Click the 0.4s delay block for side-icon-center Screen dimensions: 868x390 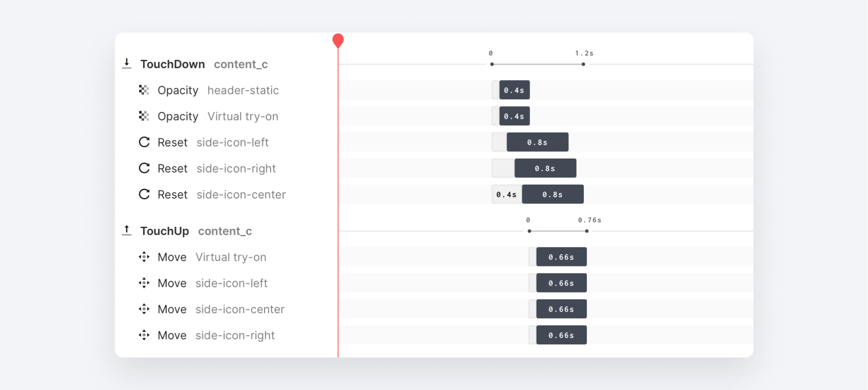(x=507, y=194)
